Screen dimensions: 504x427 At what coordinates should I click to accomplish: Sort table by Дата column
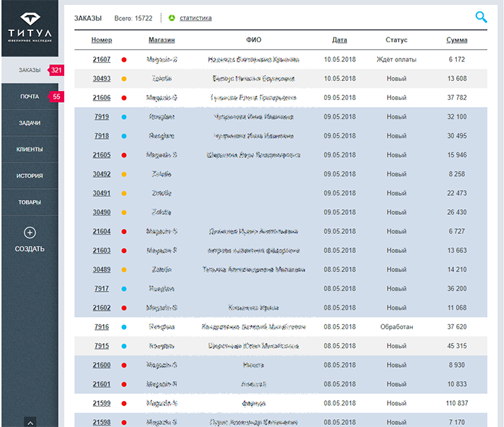tap(340, 40)
